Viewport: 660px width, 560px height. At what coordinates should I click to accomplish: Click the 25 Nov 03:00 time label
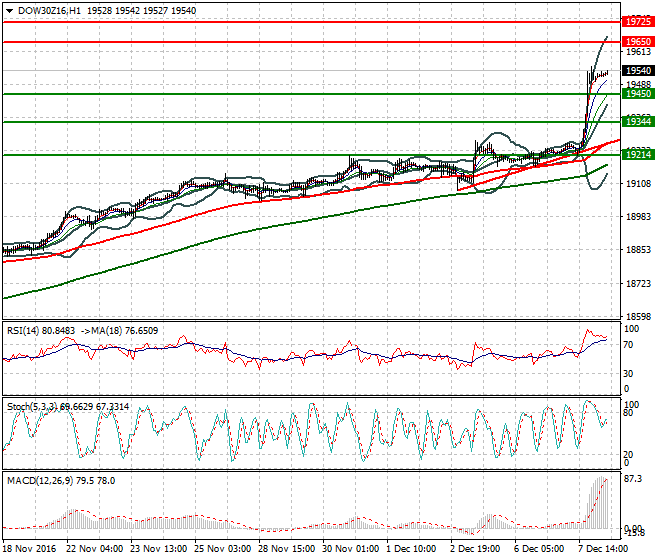(x=222, y=549)
